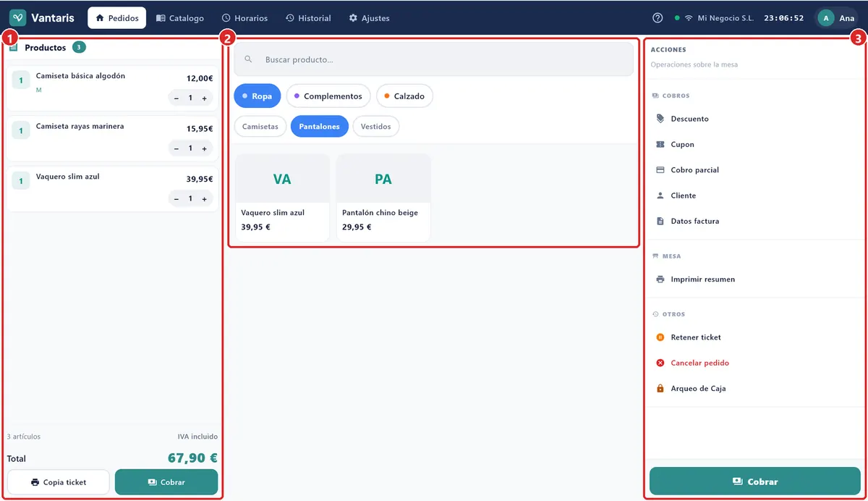Add Vaquero slim azul product card

[282, 197]
